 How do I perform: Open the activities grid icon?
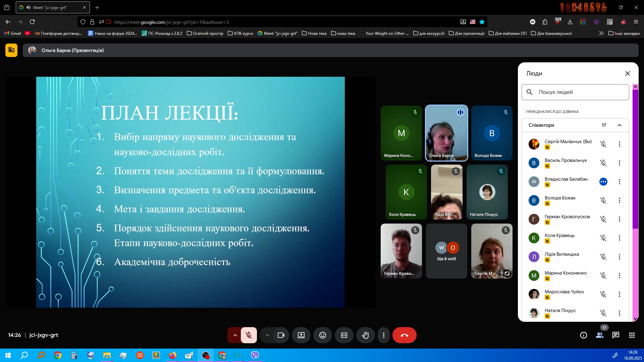(x=632, y=335)
